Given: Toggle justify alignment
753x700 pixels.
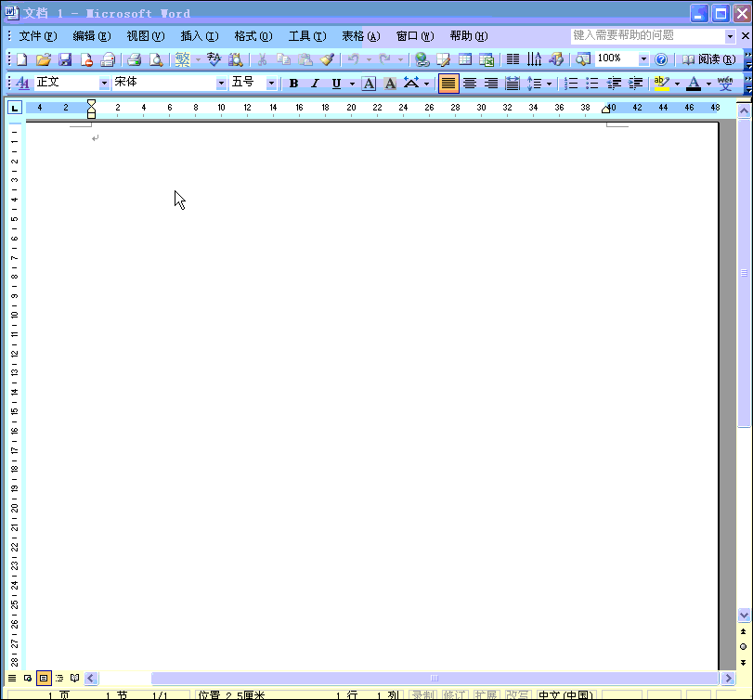Looking at the screenshot, I should point(448,84).
